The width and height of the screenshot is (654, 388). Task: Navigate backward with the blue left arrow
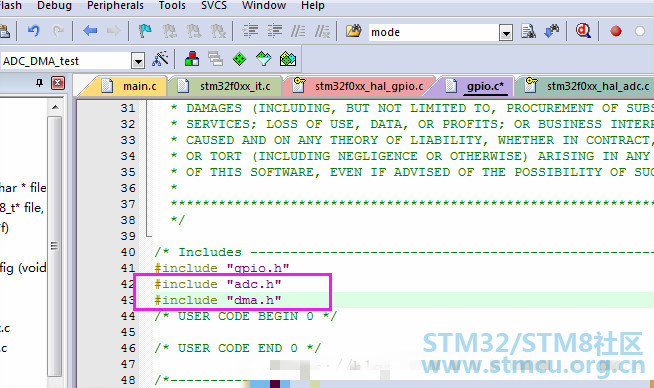tap(90, 31)
